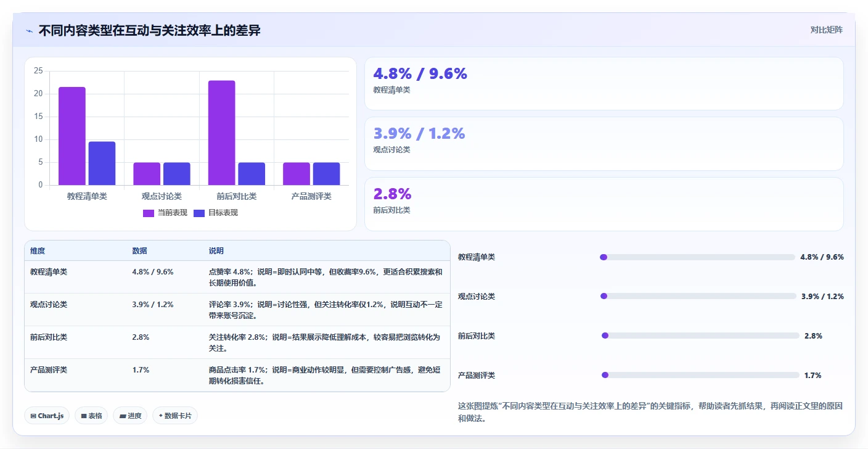Click the 前后对比类 progress bar
The width and height of the screenshot is (868, 449).
point(700,336)
